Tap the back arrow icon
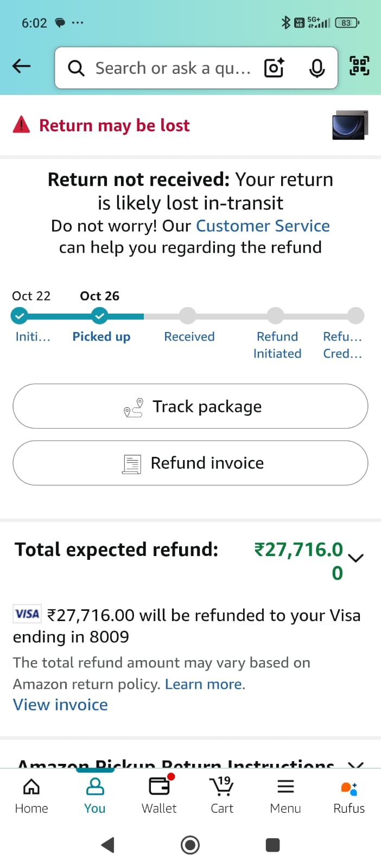The image size is (381, 868). [21, 67]
